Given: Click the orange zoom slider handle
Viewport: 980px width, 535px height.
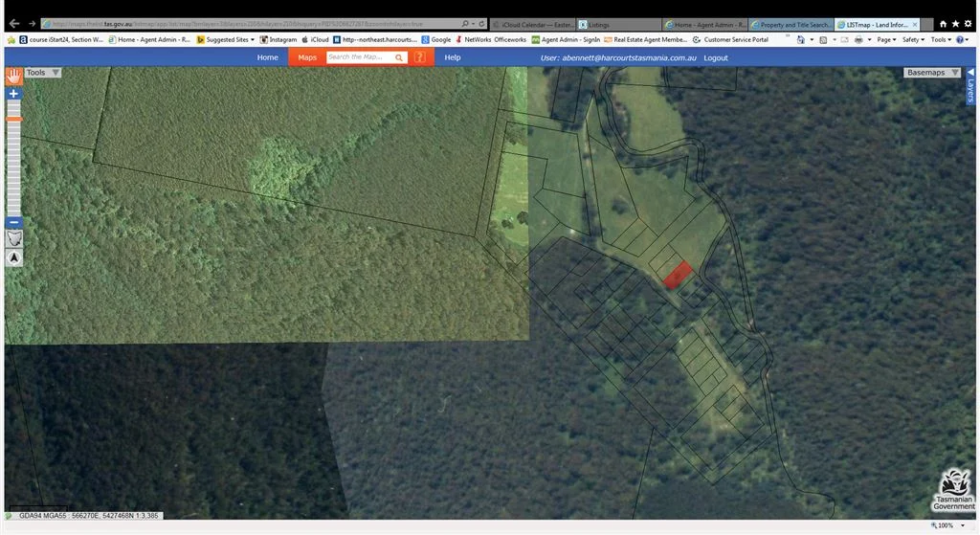Looking at the screenshot, I should coord(13,119).
